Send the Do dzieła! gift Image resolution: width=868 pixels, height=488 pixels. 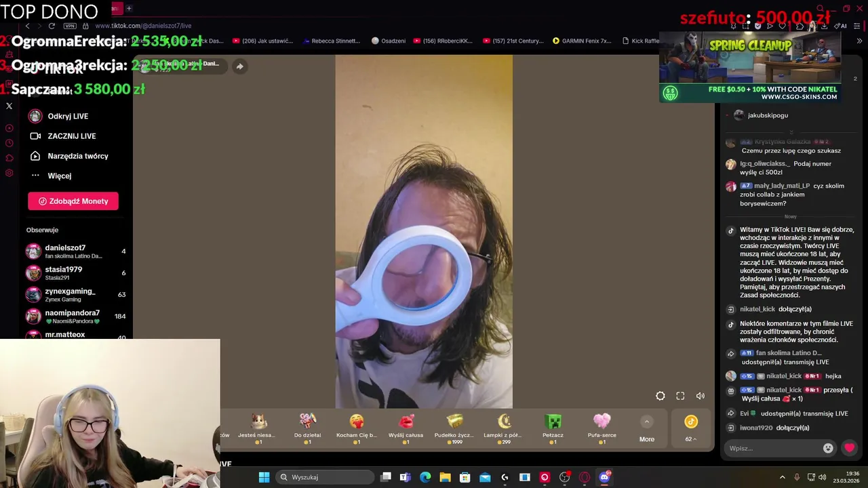pyautogui.click(x=307, y=428)
